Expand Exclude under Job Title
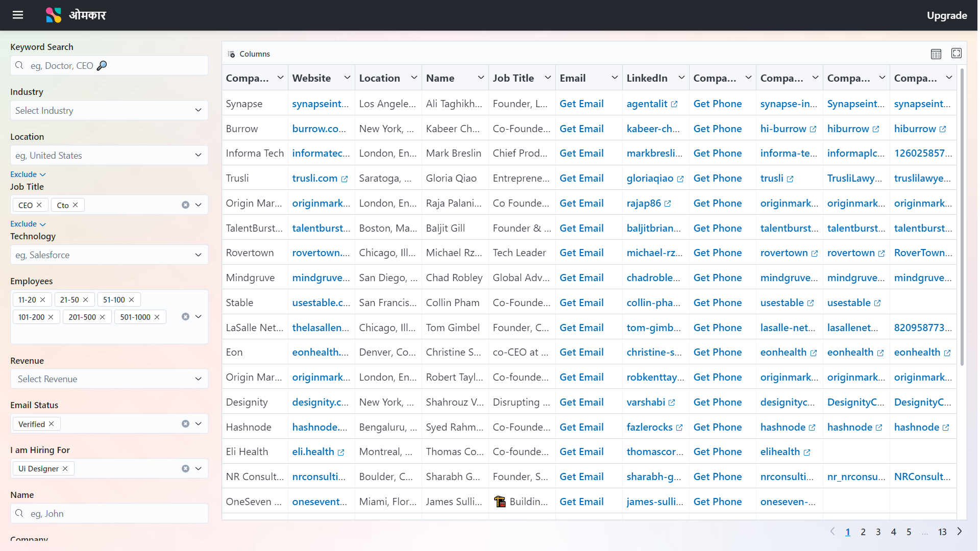Screen dimensions: 980x551 28,224
